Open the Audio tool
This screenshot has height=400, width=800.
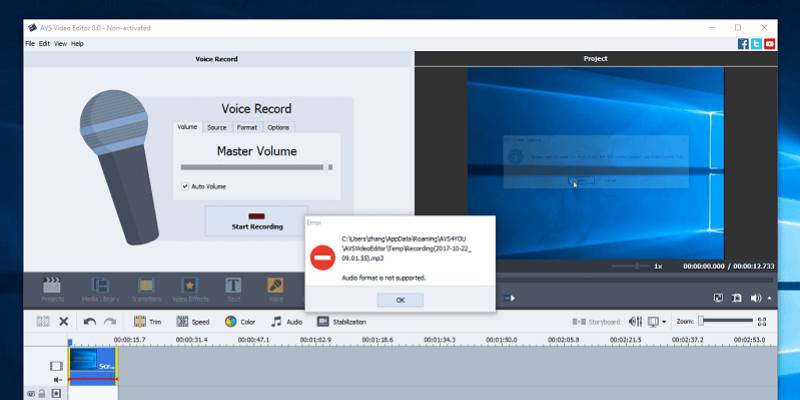[x=286, y=322]
